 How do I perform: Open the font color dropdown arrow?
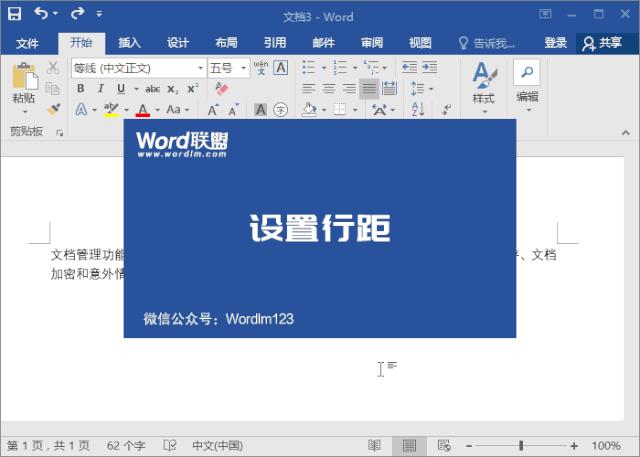tap(158, 110)
